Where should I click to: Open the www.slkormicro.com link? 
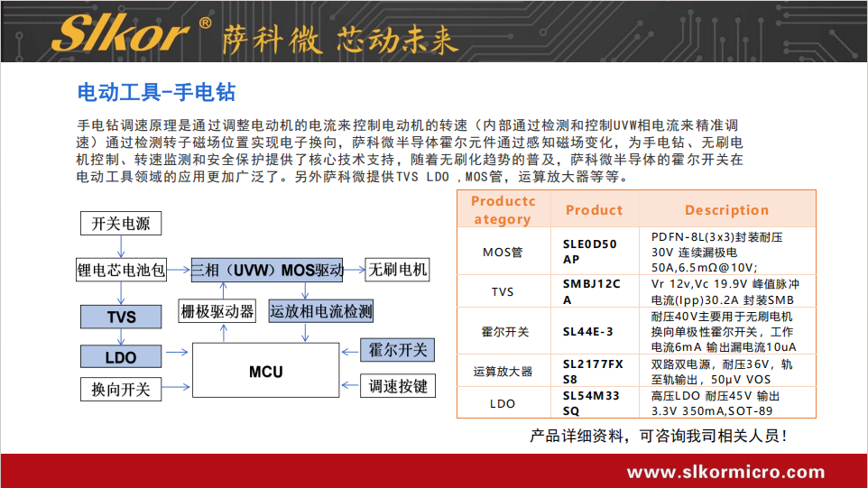coord(725,472)
